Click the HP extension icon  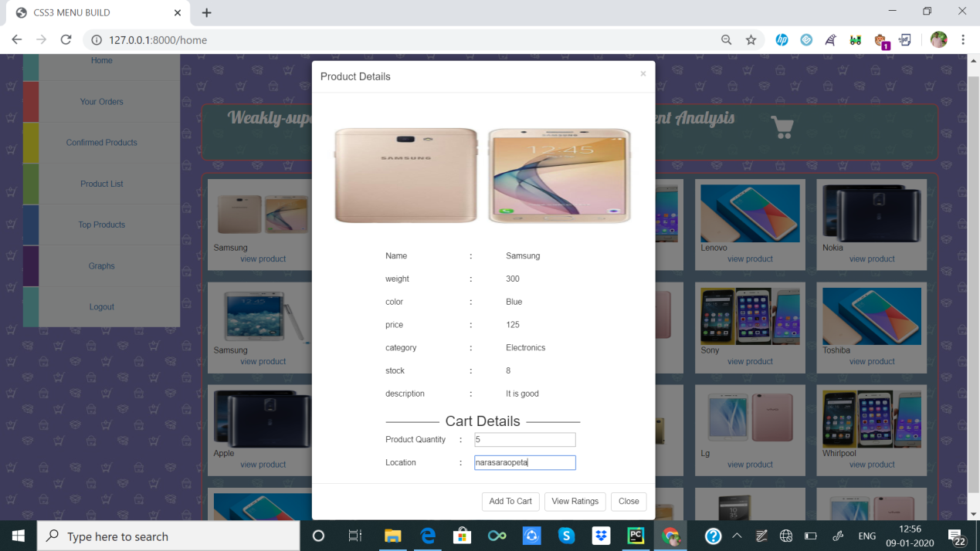782,39
